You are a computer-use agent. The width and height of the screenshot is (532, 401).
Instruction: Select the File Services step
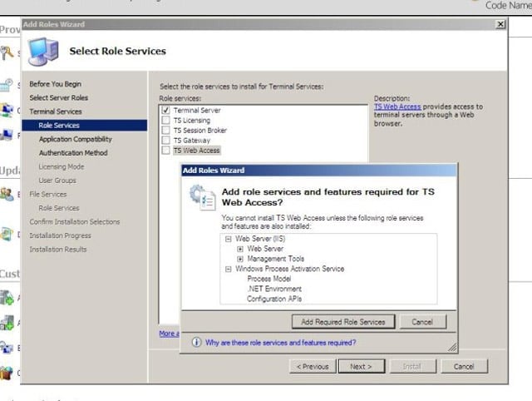[48, 194]
